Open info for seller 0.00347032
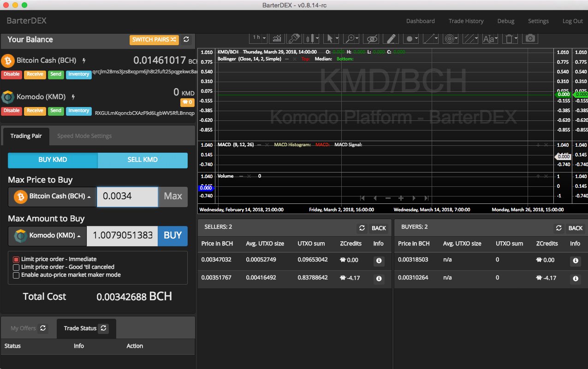Viewport: 588px width, 369px height. [379, 261]
